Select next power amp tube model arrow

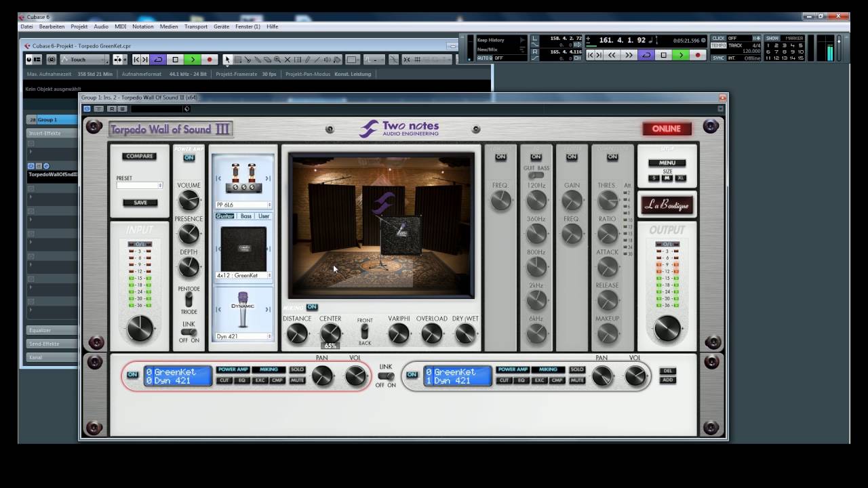coord(268,178)
